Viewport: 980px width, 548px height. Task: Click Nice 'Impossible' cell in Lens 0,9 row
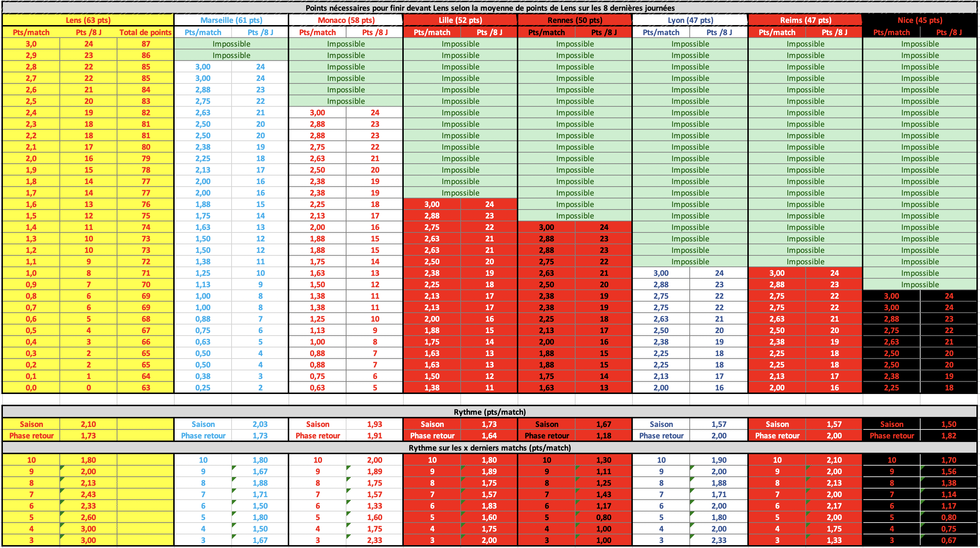(x=920, y=284)
